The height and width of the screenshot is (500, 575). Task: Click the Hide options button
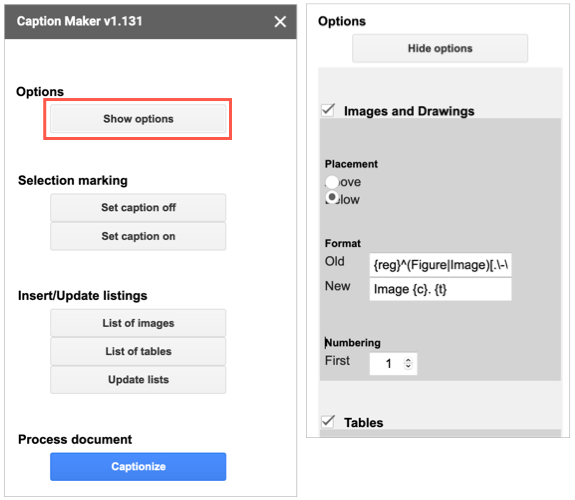coord(440,48)
